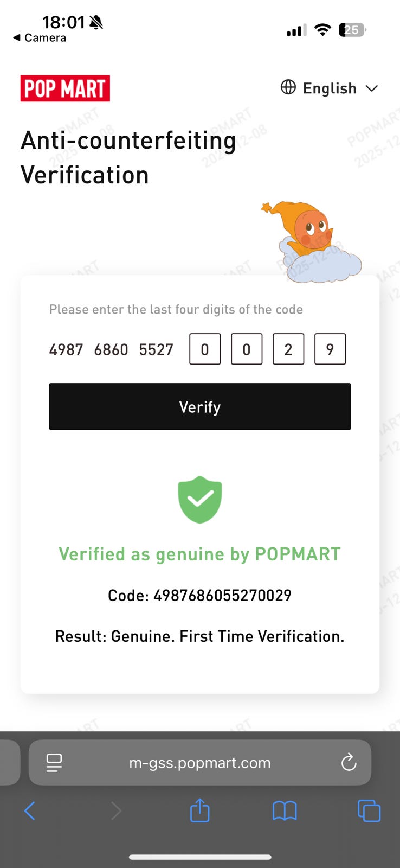Open Safari page settings reader icon
The width and height of the screenshot is (400, 868).
coord(54,763)
